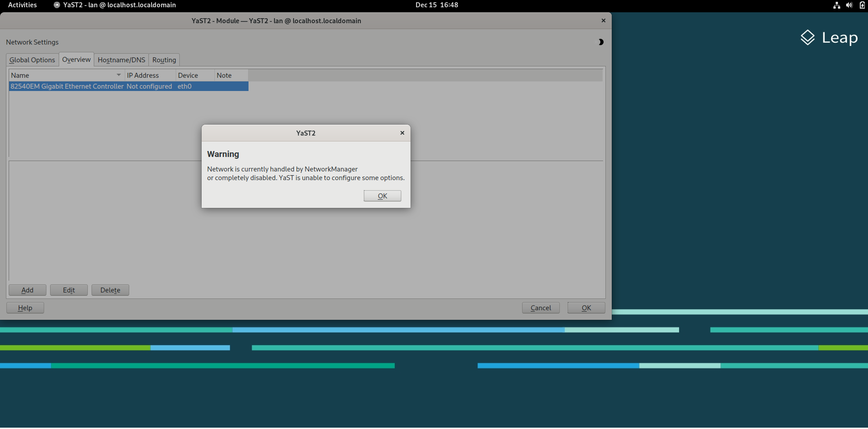
Task: Switch to the Overview tab
Action: point(76,59)
